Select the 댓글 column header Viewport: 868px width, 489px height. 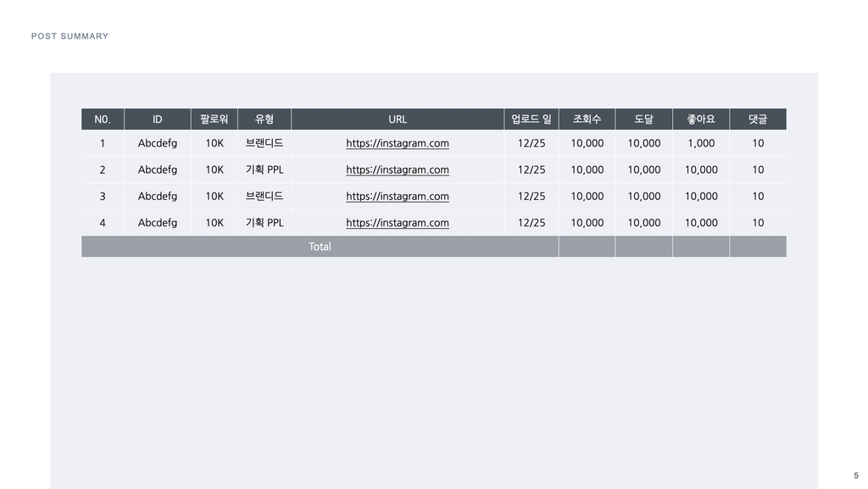(758, 119)
